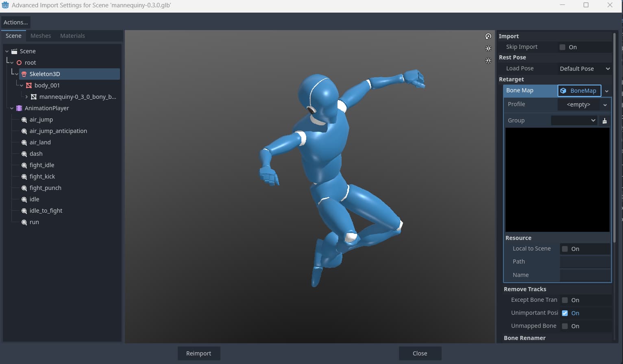Click the reset rotation icon in viewport
Screen dimensions: 623x364
click(488, 36)
